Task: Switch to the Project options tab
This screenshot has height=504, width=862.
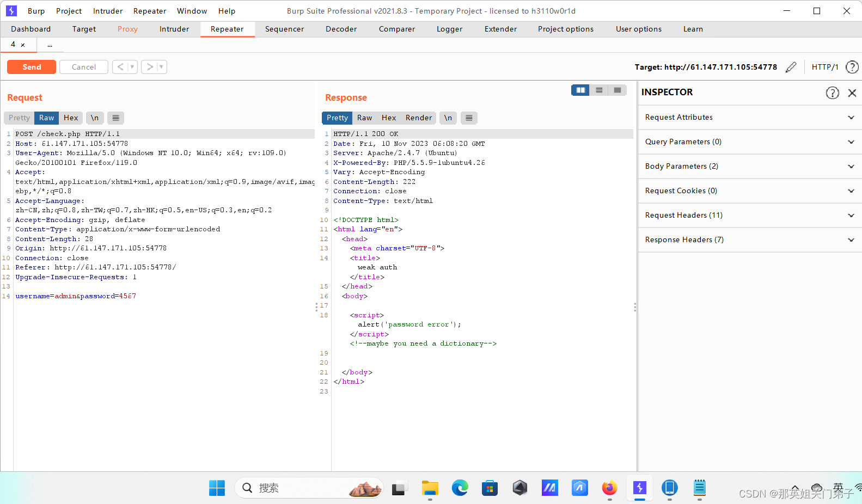Action: click(x=565, y=29)
